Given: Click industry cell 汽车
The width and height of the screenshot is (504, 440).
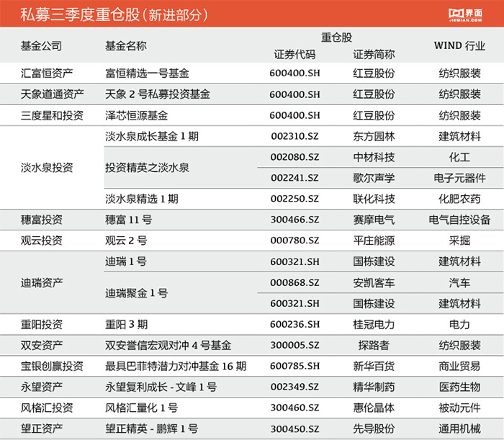Looking at the screenshot, I should tap(459, 283).
